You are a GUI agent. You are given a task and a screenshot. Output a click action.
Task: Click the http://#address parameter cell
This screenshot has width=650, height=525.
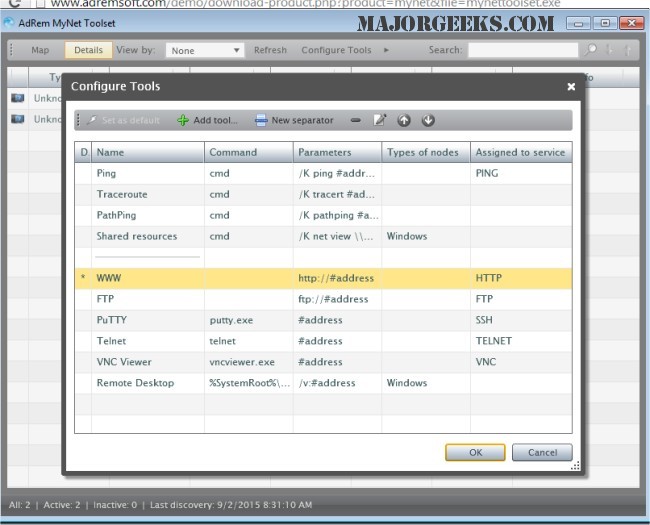click(337, 278)
